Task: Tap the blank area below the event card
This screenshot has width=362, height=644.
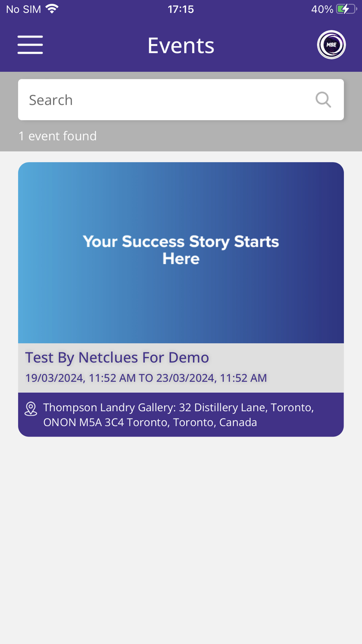Action: 181,540
